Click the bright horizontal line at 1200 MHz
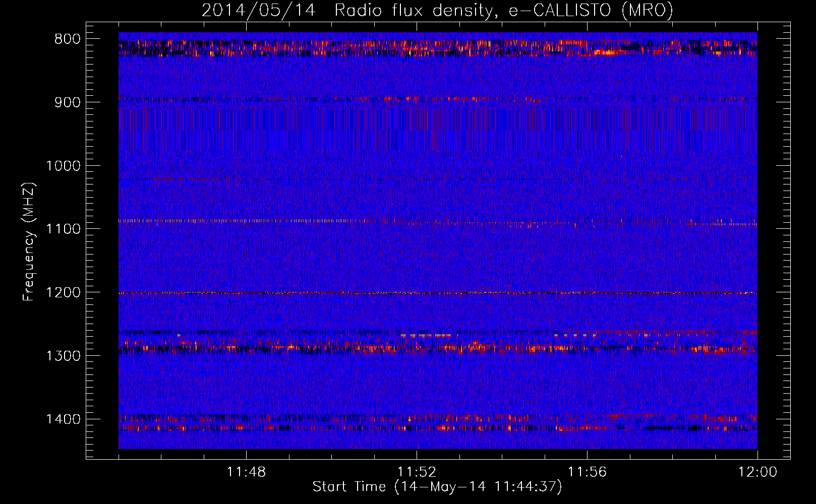Image resolution: width=816 pixels, height=504 pixels. click(438, 293)
